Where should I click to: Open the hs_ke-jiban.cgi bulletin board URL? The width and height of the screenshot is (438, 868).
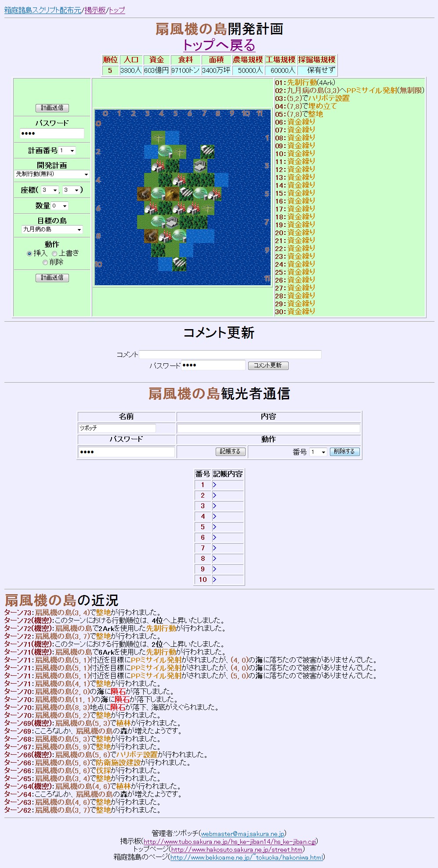(230, 842)
